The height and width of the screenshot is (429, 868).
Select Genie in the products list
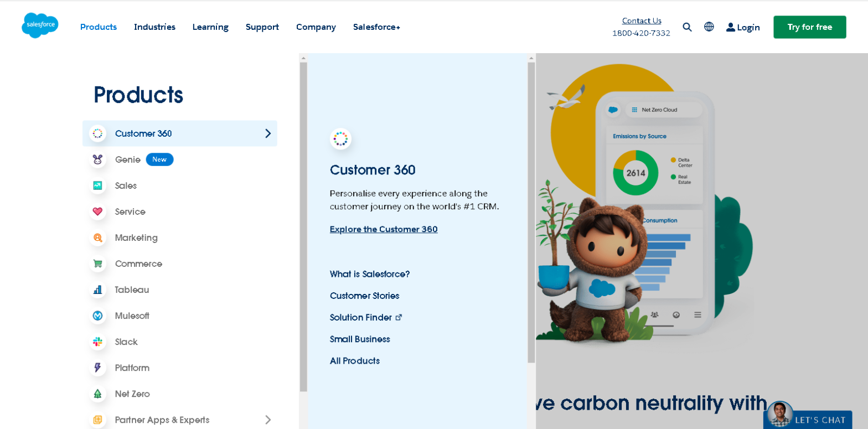[x=128, y=159]
